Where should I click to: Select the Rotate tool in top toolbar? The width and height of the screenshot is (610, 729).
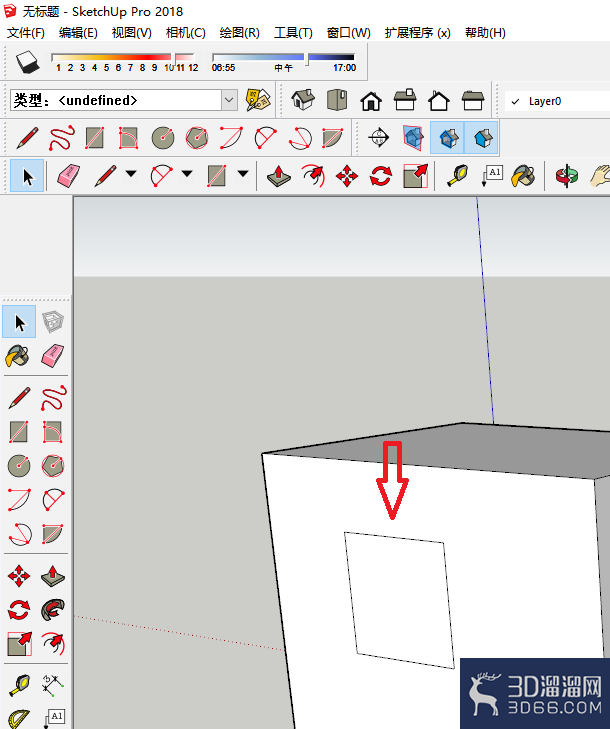pos(381,176)
